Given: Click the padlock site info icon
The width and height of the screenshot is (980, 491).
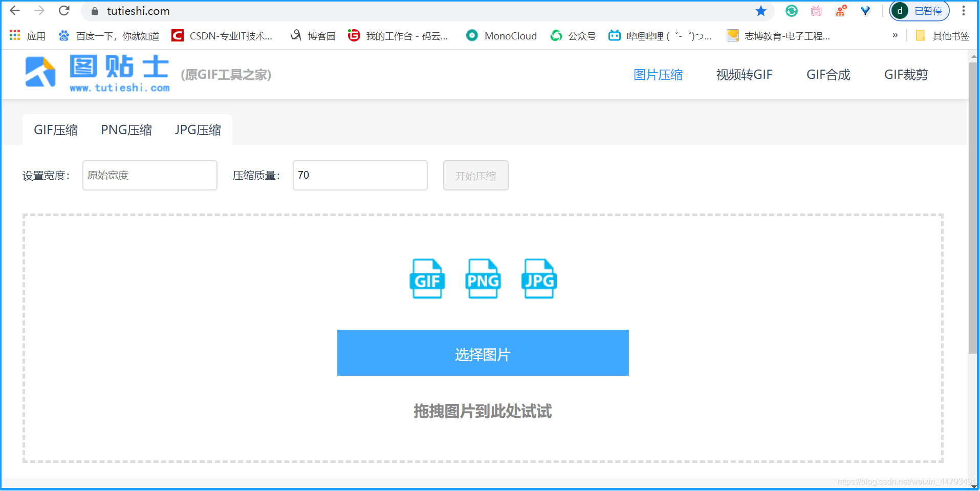Looking at the screenshot, I should pyautogui.click(x=95, y=11).
